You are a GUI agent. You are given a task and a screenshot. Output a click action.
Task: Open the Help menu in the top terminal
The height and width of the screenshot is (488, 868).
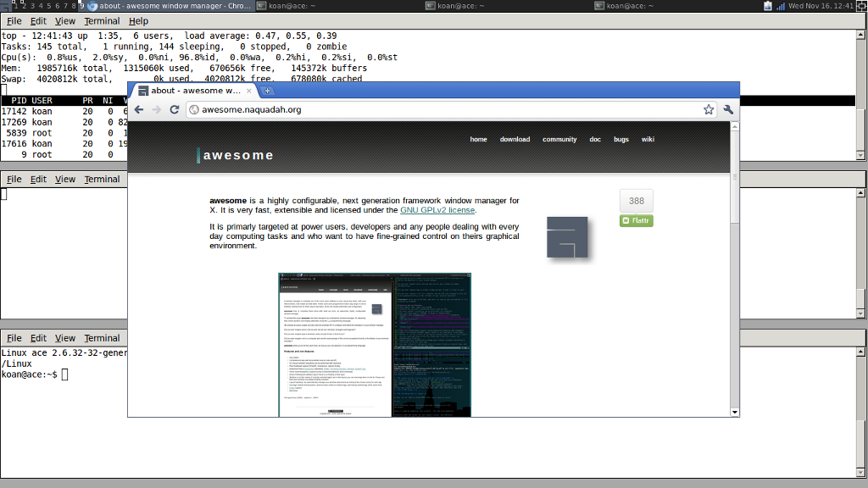coord(138,21)
